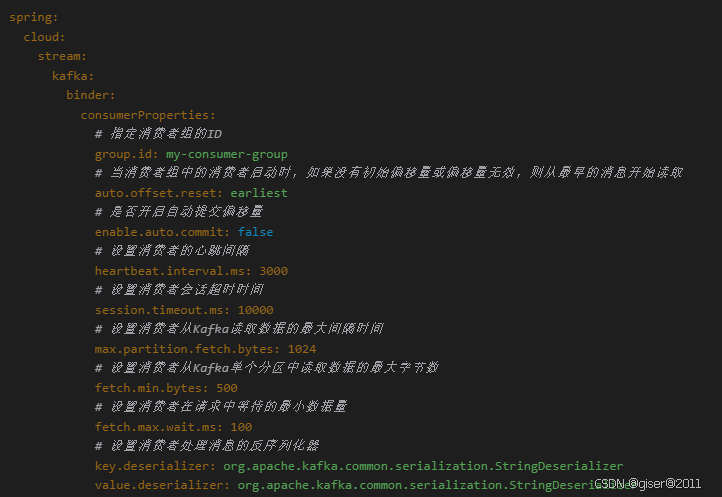The height and width of the screenshot is (497, 722).
Task: Click the comment '# 指定消费者组的ID'
Action: tap(158, 134)
